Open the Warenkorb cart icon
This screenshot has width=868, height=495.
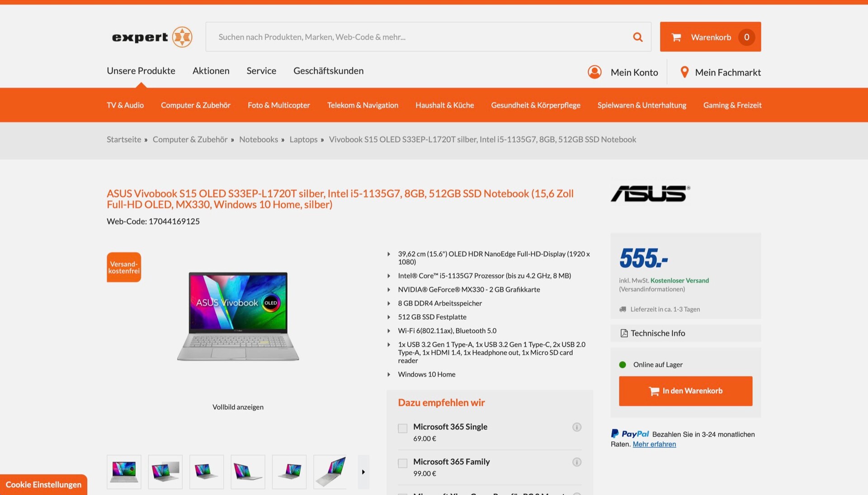pyautogui.click(x=676, y=37)
